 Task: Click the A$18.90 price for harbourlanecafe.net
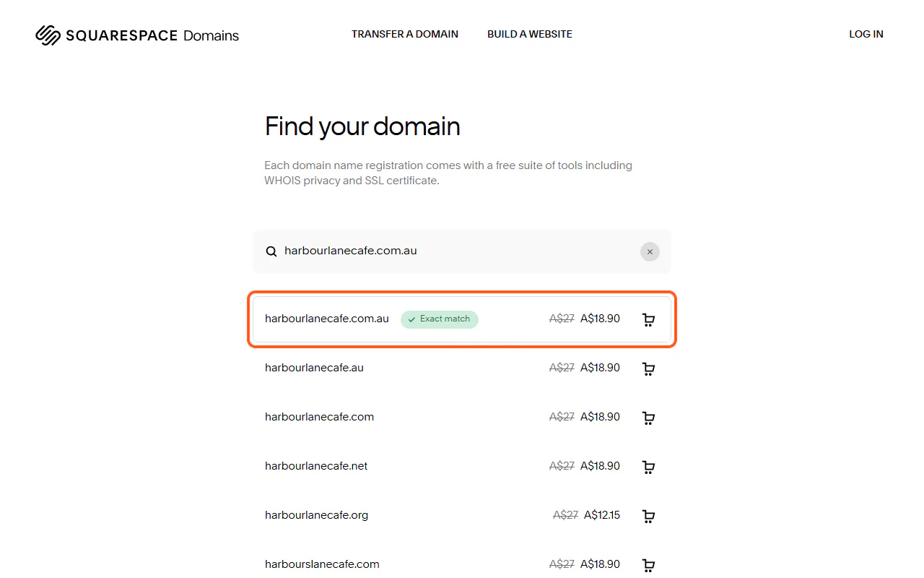click(600, 466)
